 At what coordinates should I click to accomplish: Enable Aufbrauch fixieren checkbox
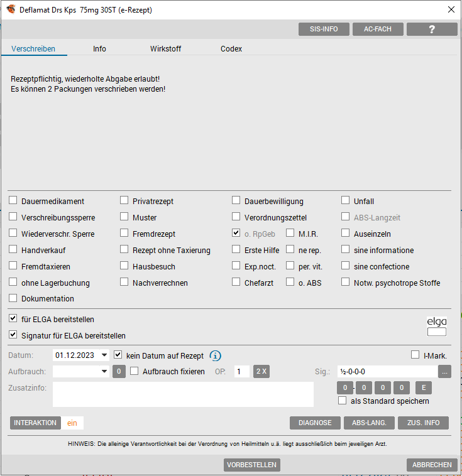[x=135, y=371]
